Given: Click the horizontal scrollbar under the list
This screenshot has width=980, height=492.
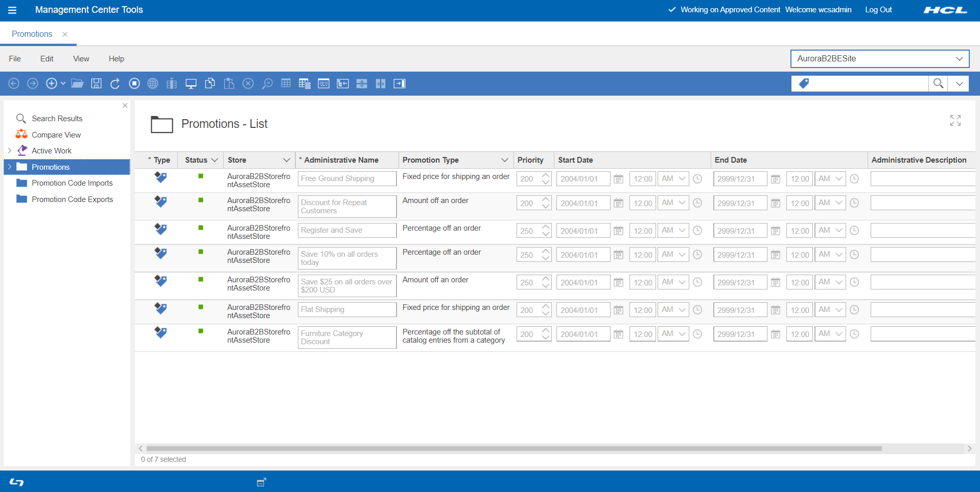Looking at the screenshot, I should coord(514,449).
